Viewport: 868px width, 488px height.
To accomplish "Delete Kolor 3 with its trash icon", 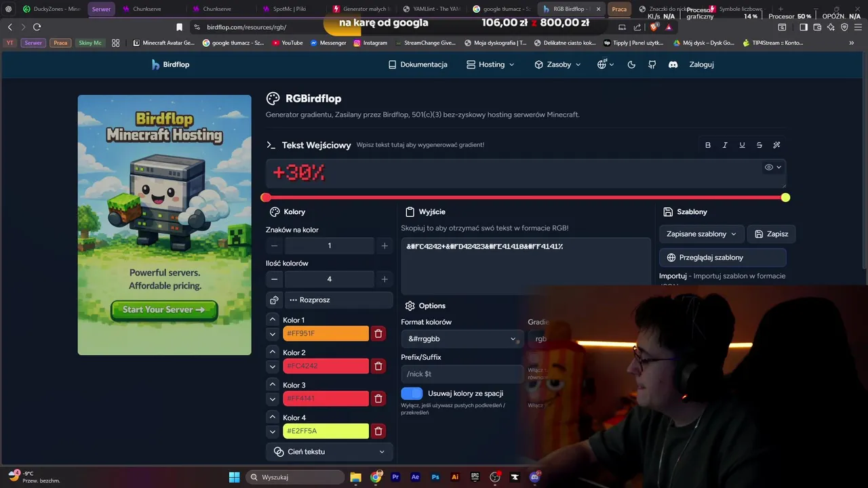I will pos(378,399).
